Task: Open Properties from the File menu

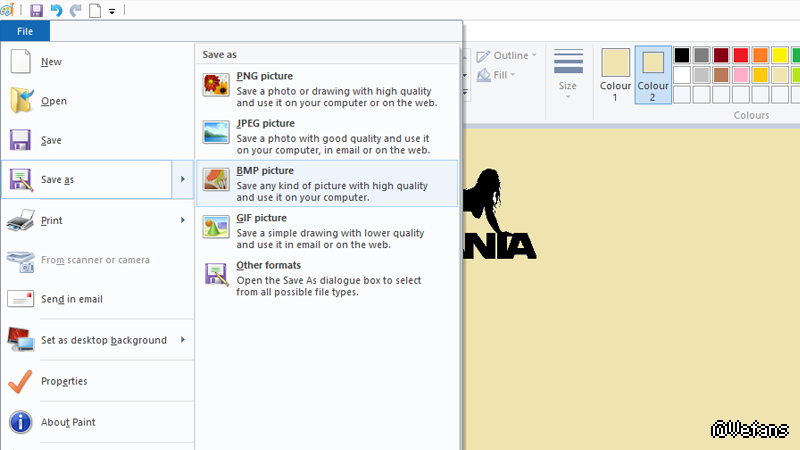Action: click(x=97, y=381)
